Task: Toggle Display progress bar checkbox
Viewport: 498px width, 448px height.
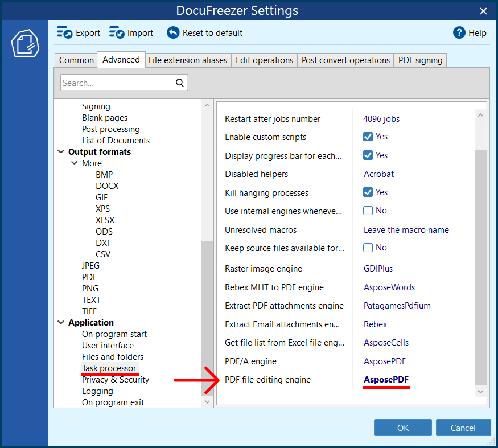Action: 368,155
